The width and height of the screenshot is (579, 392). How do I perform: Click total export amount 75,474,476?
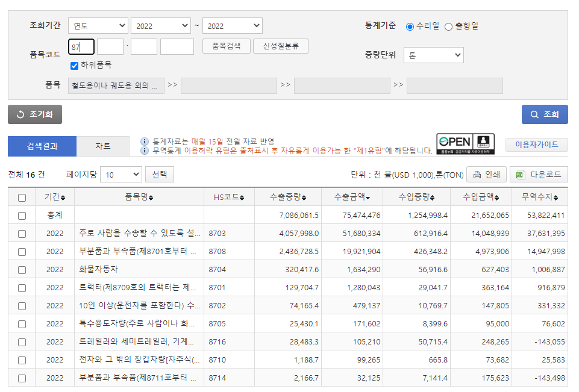361,215
